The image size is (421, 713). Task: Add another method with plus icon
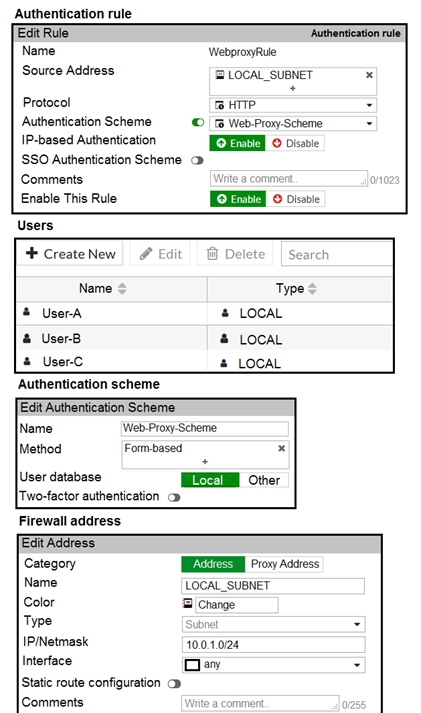pyautogui.click(x=205, y=462)
